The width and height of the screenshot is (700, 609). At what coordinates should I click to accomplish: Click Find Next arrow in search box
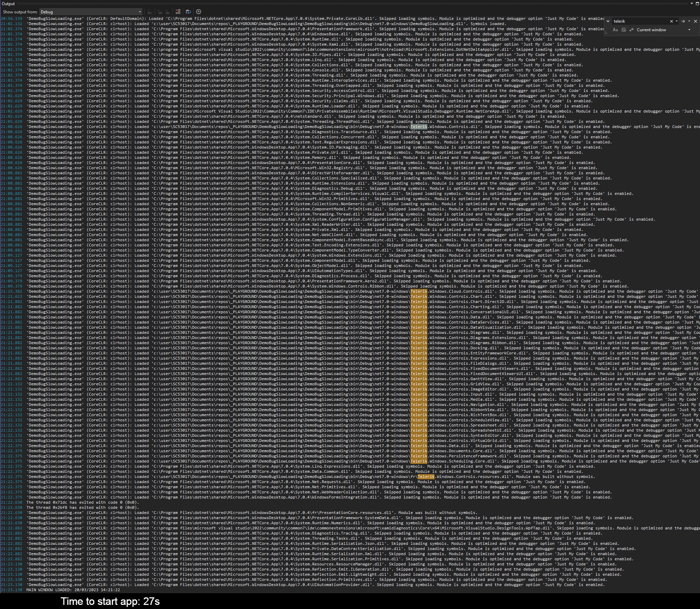tap(683, 21)
